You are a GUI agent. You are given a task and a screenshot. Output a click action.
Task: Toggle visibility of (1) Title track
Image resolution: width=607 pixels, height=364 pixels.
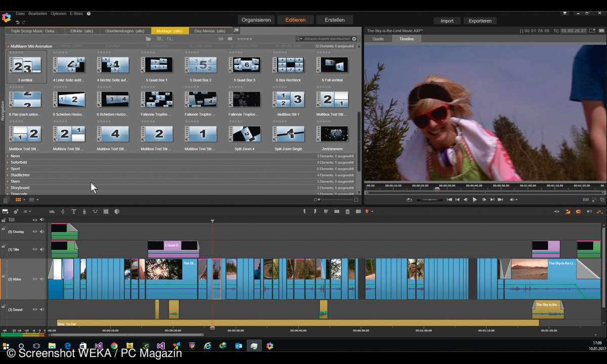point(35,249)
